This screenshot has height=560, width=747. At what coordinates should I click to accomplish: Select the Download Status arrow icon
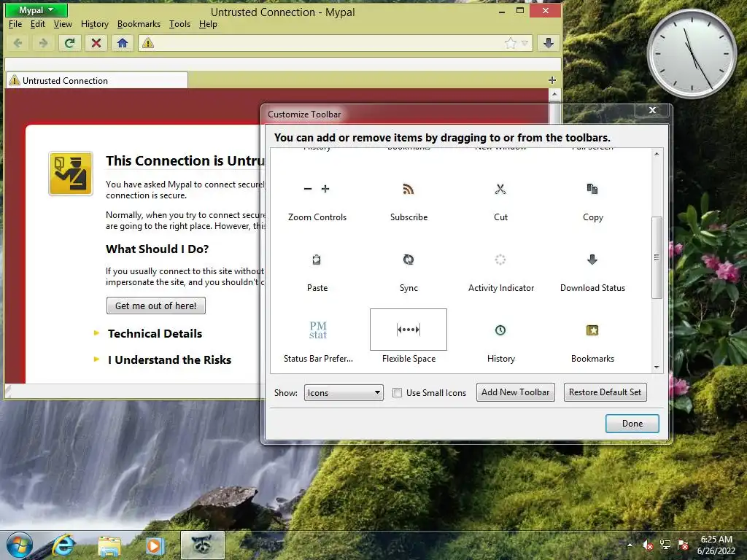(x=592, y=260)
